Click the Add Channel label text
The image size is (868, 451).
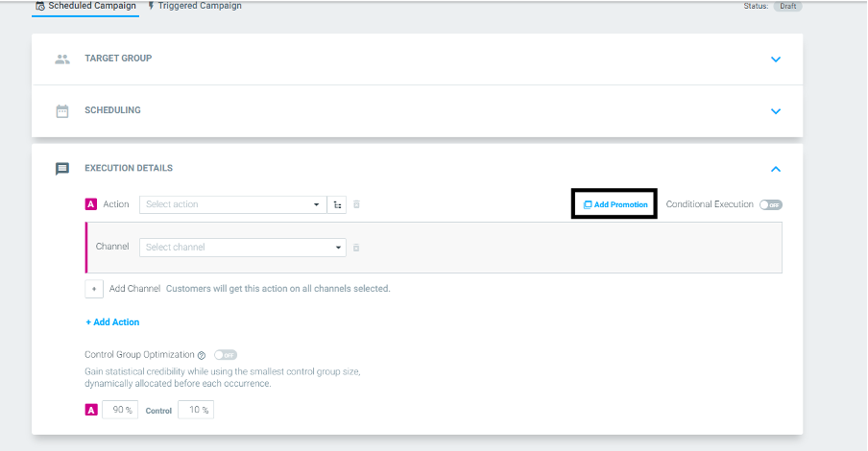click(x=134, y=288)
